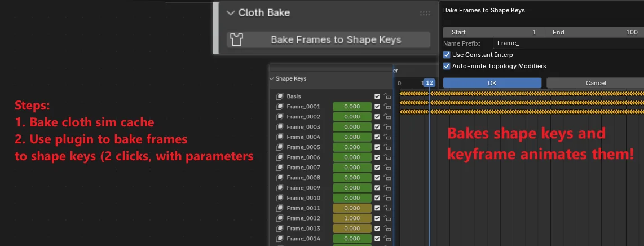Click the shape key icon beside Frame_0005
The height and width of the screenshot is (246, 644).
[x=280, y=147]
